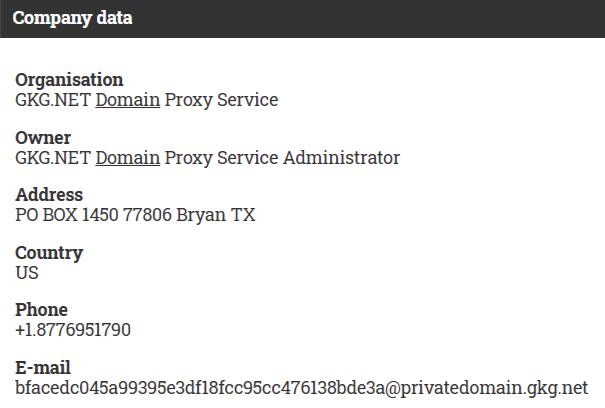Screen dimensions: 605x408
Task: Click GKG.NET in the Owner value
Action: pos(53,157)
